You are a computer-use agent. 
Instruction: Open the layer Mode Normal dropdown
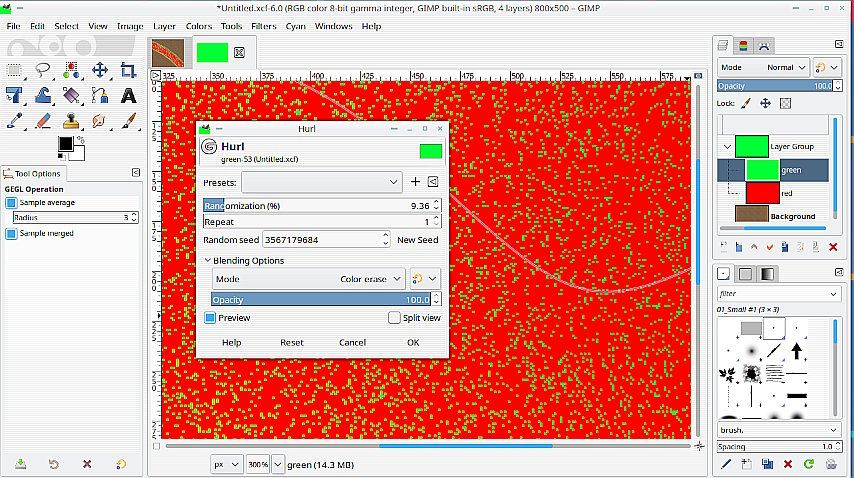pos(763,68)
